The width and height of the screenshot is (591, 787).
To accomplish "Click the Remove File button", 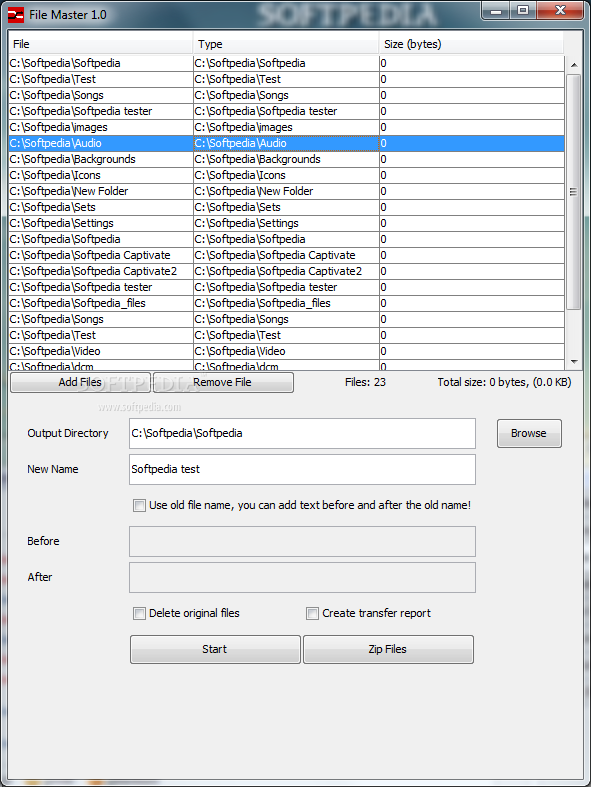I will coord(222,382).
